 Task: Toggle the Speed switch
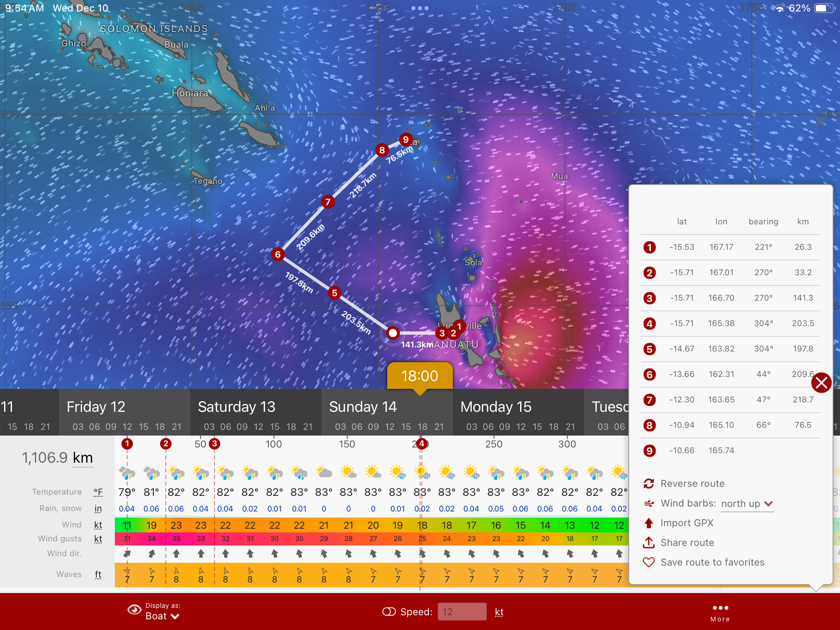point(389,612)
